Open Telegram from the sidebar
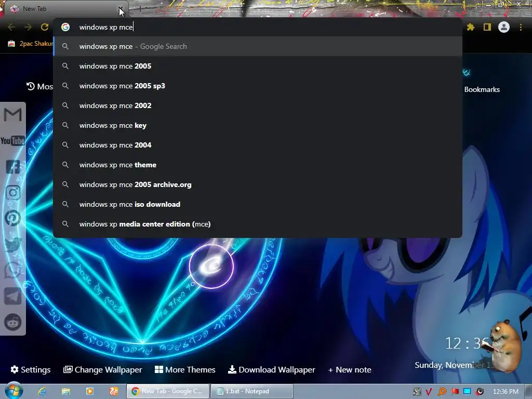This screenshot has width=532, height=399. click(13, 296)
